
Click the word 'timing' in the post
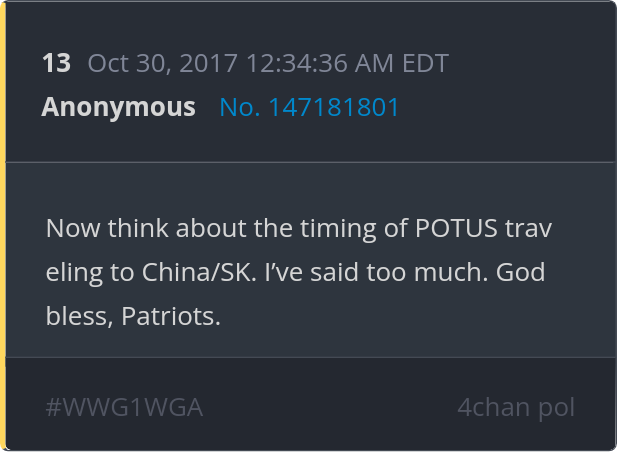click(338, 229)
